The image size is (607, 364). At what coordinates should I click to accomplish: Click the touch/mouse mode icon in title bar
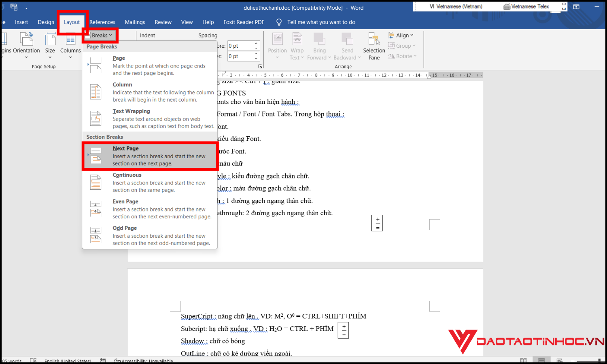tap(14, 7)
